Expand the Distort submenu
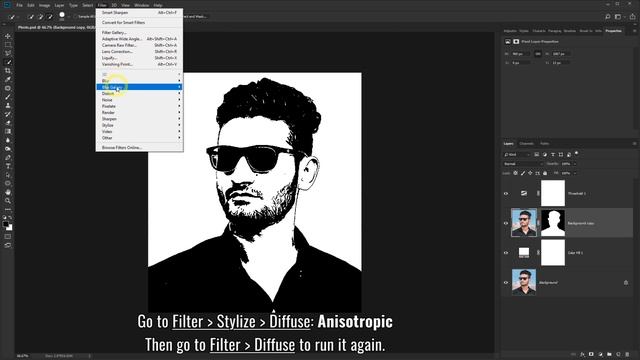 pos(140,93)
